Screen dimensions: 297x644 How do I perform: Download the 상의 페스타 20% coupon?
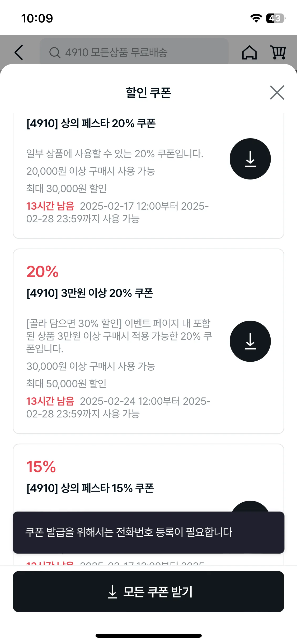(x=250, y=159)
